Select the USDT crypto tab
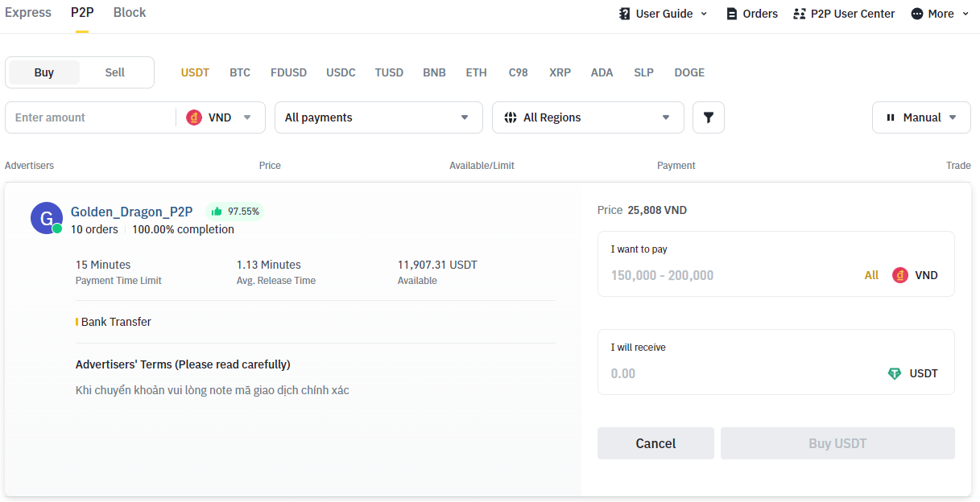The image size is (980, 502). click(x=195, y=72)
